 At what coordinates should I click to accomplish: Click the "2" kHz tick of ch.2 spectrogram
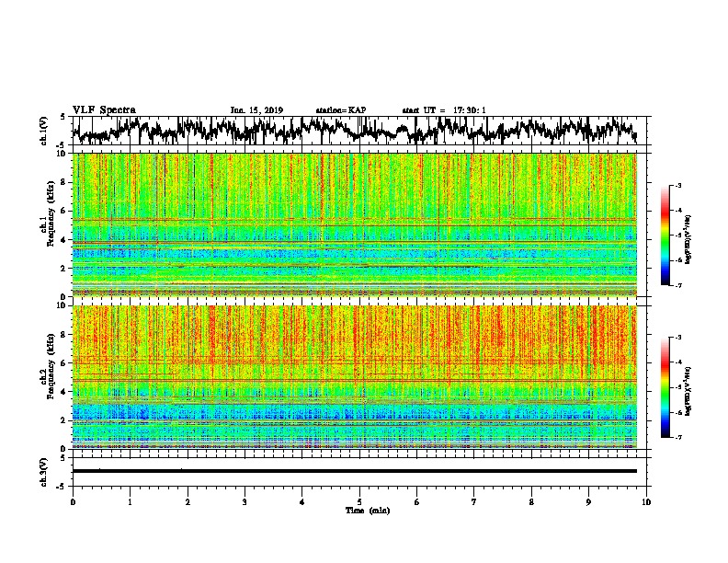coord(64,420)
